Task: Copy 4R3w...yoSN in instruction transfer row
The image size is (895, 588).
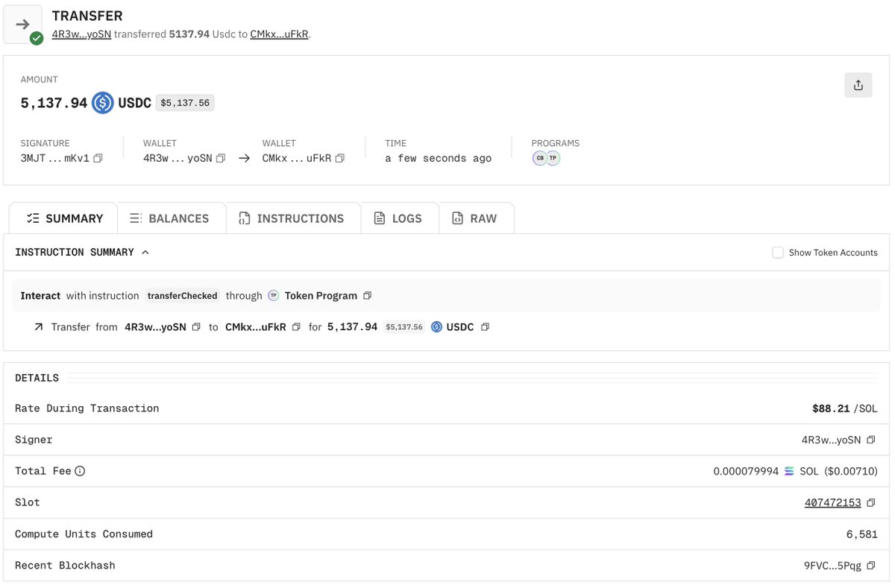Action: coord(196,327)
